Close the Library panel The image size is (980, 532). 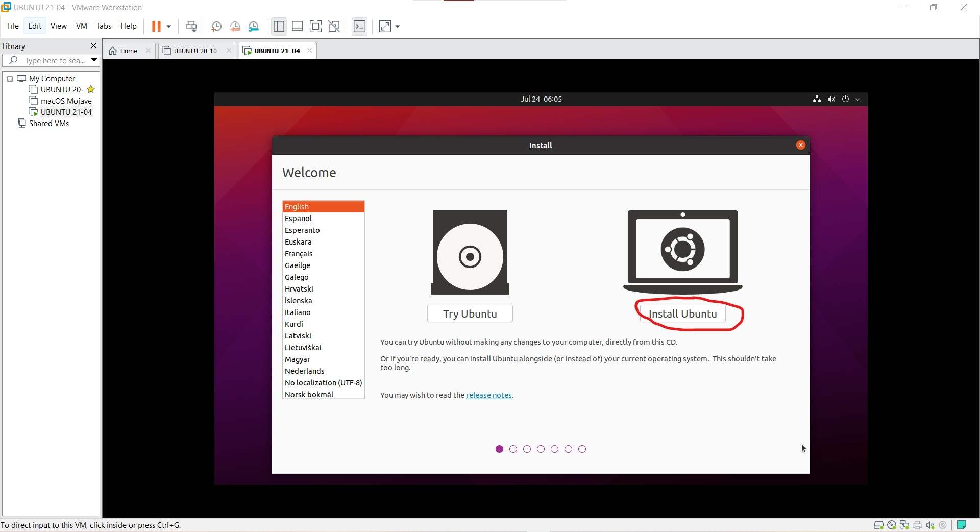coord(93,46)
